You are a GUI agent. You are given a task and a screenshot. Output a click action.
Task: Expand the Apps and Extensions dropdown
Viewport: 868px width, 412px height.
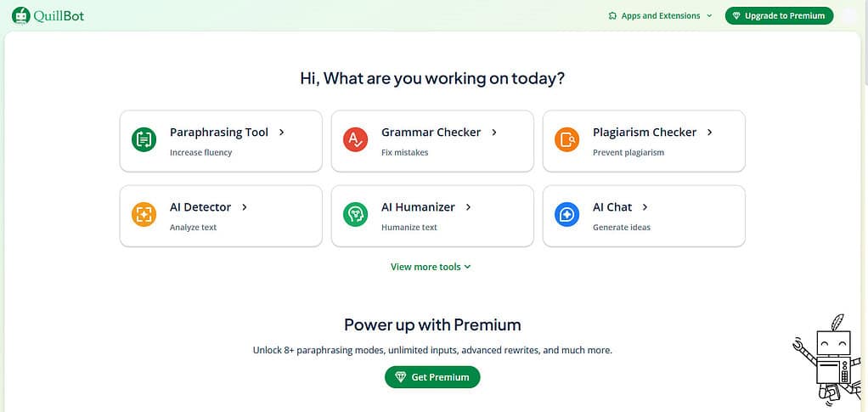pos(660,16)
